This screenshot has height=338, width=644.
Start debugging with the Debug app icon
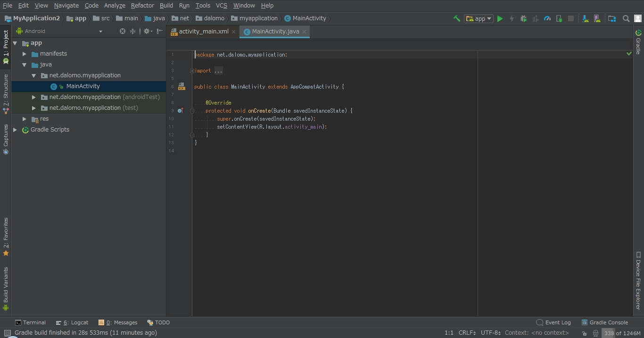tap(523, 19)
